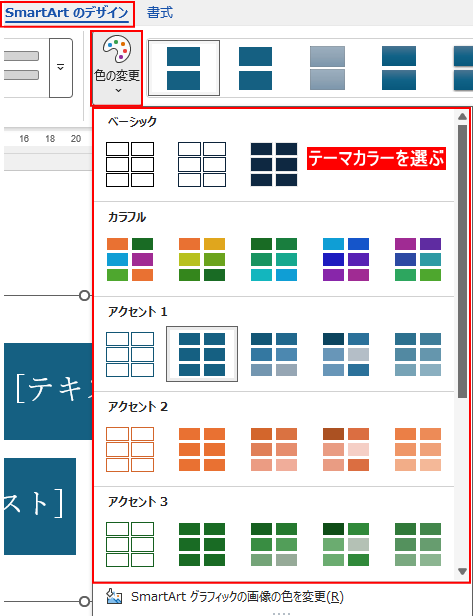The width and height of the screenshot is (473, 616).
Task: Select the gradient blue fourth SmartArt style
Action: (399, 68)
